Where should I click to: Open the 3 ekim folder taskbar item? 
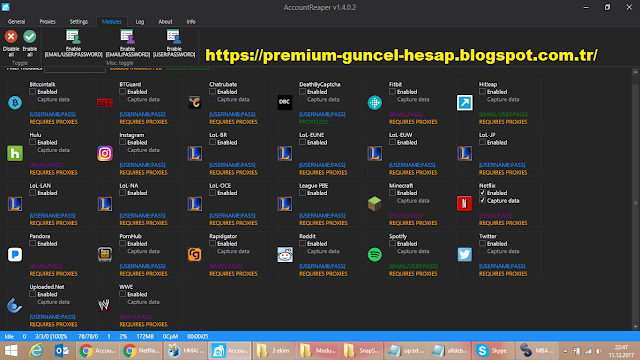273,351
